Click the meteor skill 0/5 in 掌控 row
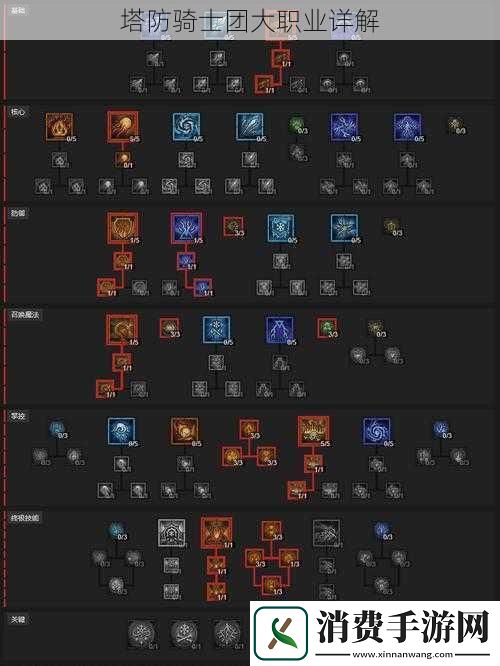 (185, 431)
